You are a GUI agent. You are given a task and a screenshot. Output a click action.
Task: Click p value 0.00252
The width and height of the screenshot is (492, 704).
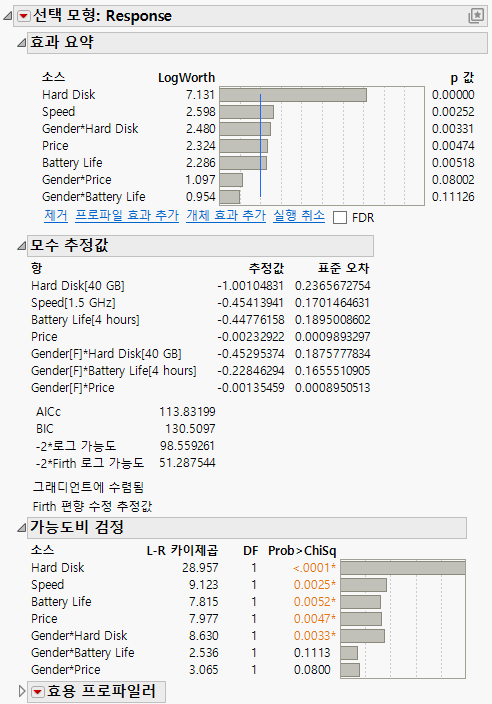[453, 112]
